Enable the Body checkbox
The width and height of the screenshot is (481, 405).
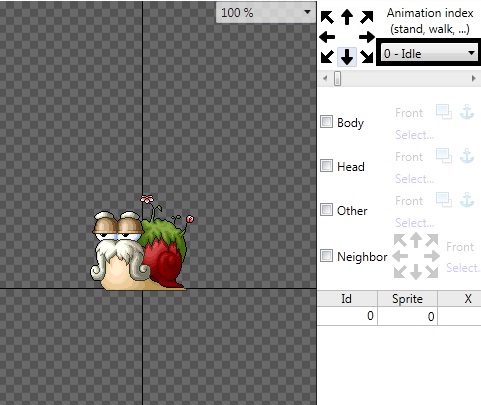(x=326, y=122)
